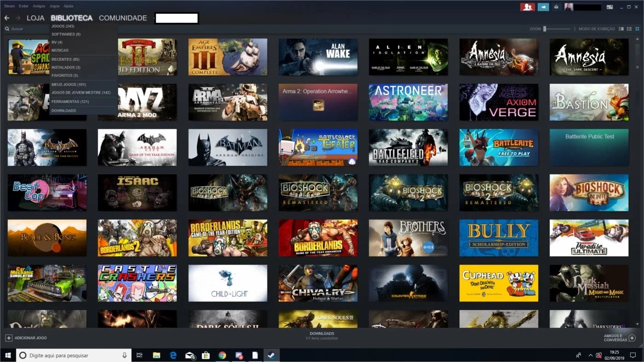Click ADICIONAR JOGO button
644x362 pixels.
click(x=30, y=338)
